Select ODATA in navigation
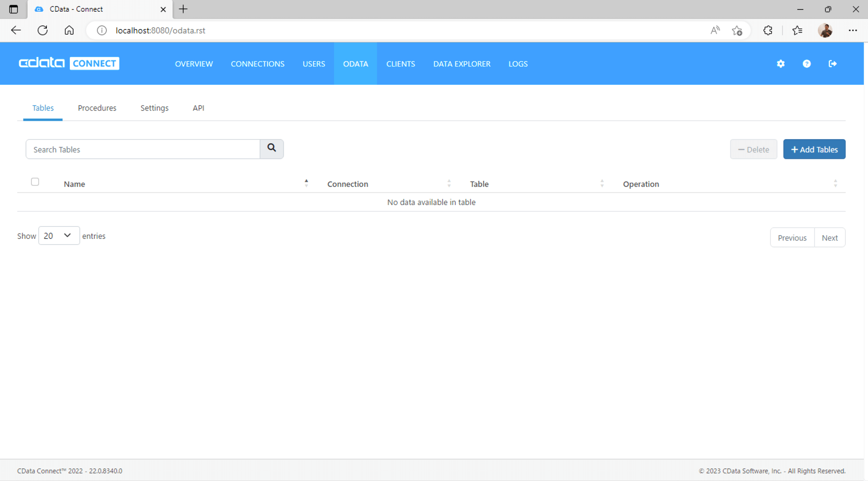The image size is (868, 481). (x=356, y=64)
